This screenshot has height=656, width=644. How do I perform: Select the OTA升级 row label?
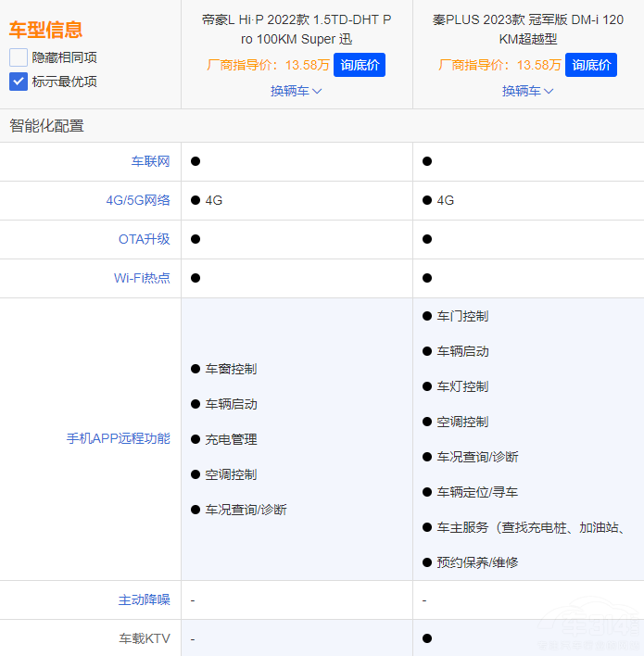144,239
